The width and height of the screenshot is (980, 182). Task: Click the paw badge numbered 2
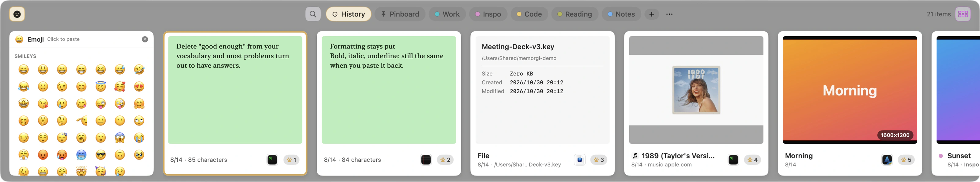(445, 160)
